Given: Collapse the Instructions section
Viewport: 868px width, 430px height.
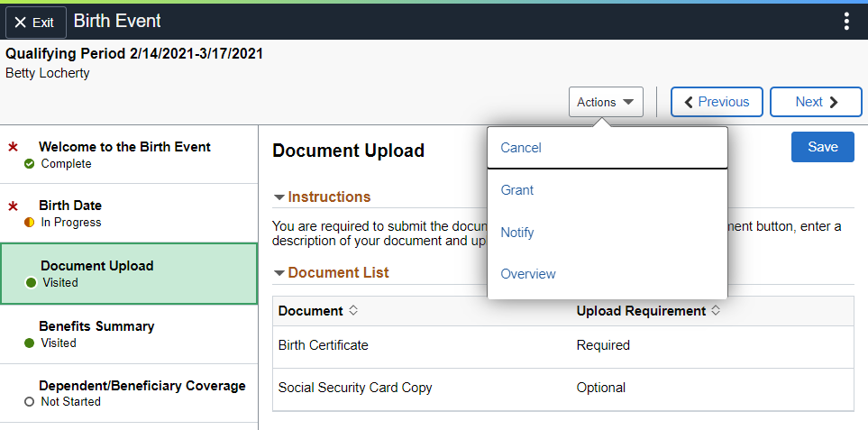Looking at the screenshot, I should tap(322, 197).
